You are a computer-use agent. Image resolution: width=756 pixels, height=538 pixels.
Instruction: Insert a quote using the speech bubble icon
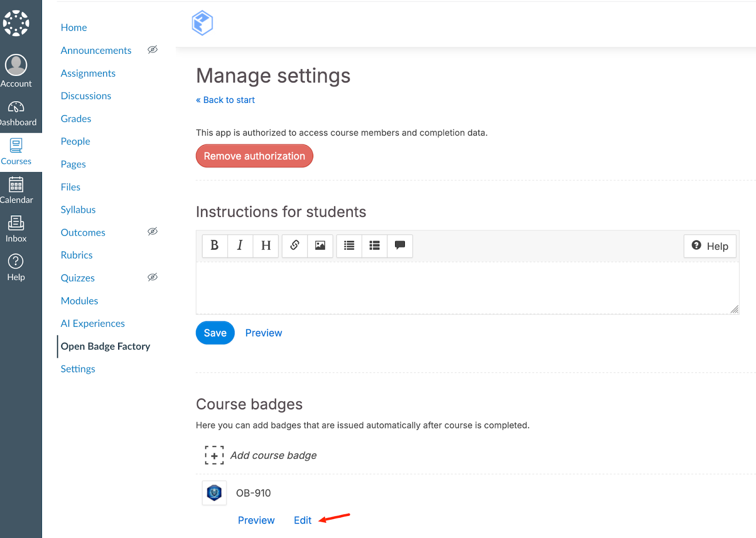click(x=400, y=246)
